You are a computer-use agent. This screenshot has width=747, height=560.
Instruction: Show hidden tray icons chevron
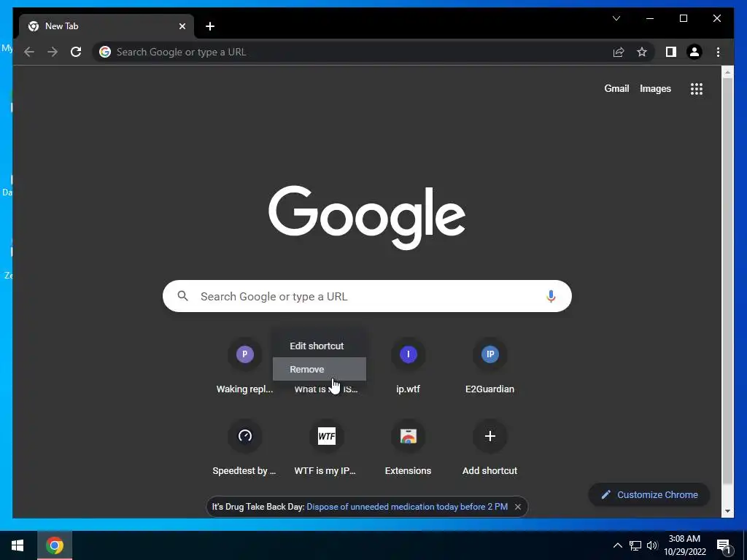coord(617,545)
